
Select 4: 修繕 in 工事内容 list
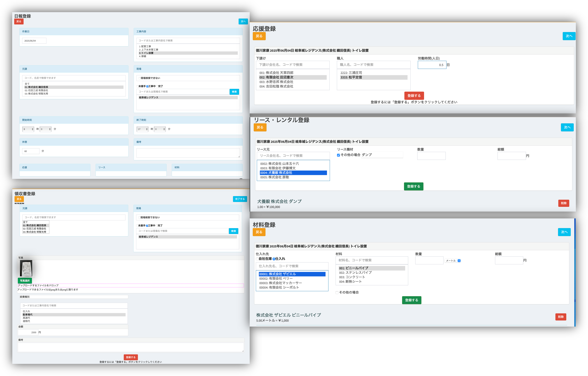click(188, 56)
